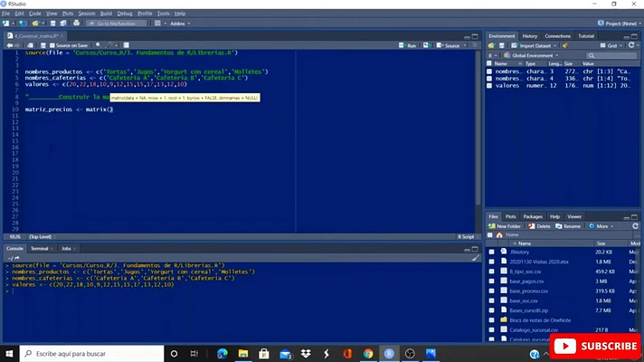Screen dimensions: 644x362
Task: Switch to the Packages tab
Action: coord(533,216)
